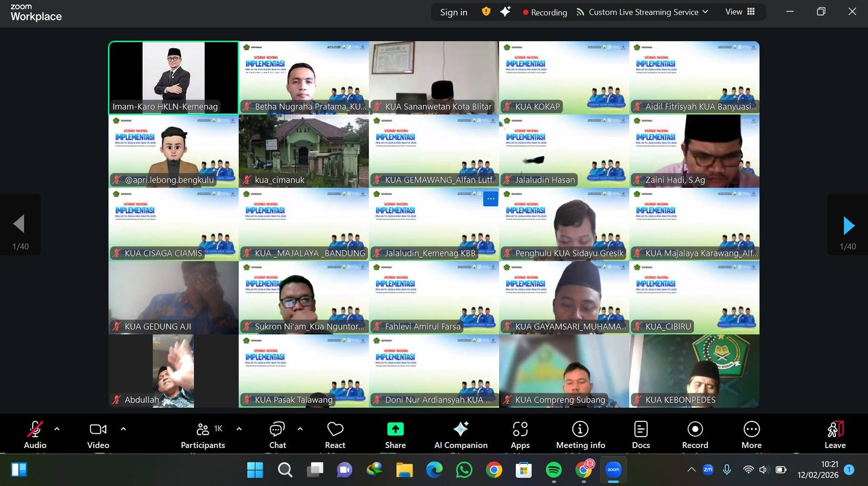Open the View layout menu
Viewport: 868px width, 486px height.
coord(740,12)
